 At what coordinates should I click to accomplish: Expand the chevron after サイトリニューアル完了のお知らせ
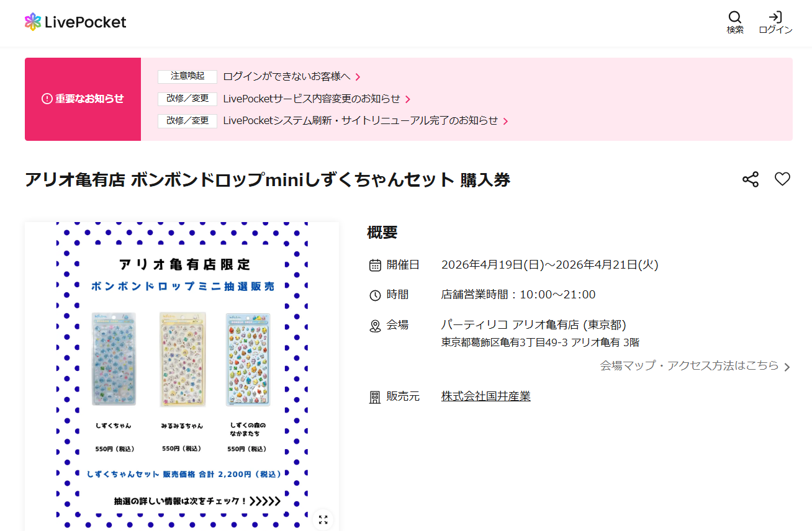[507, 121]
